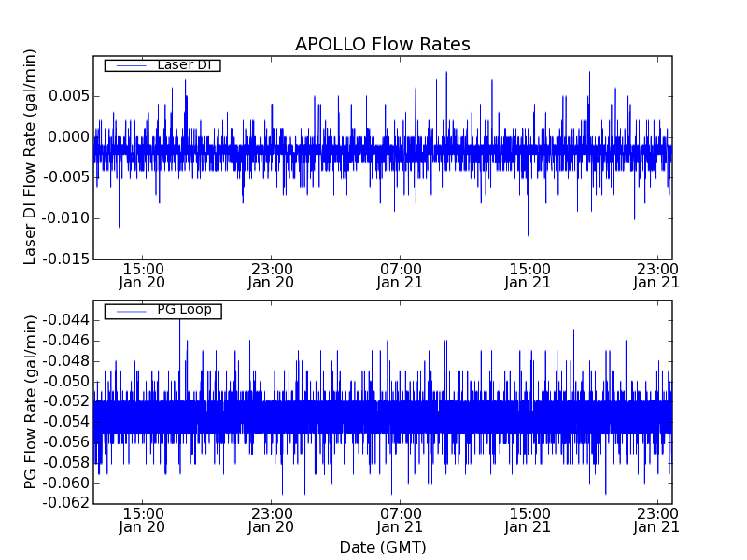Screen dimensions: 747x560
Task: Click the -0.010 tick label on top chart
Action: (65, 218)
